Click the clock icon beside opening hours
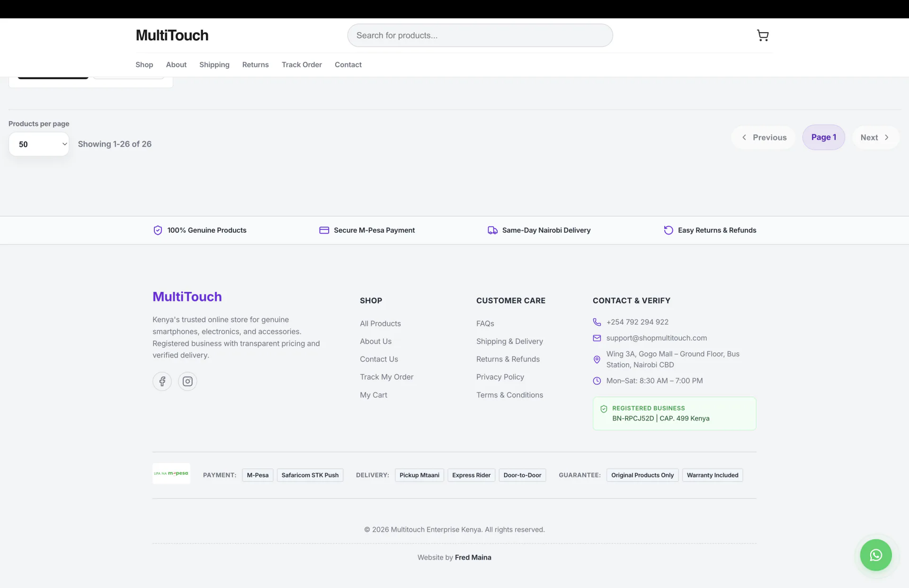The width and height of the screenshot is (909, 588). coord(597,381)
